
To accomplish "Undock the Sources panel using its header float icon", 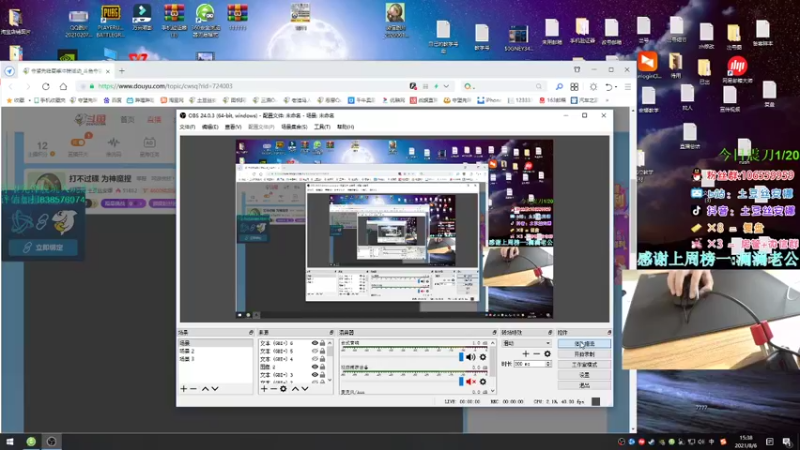I will (332, 332).
